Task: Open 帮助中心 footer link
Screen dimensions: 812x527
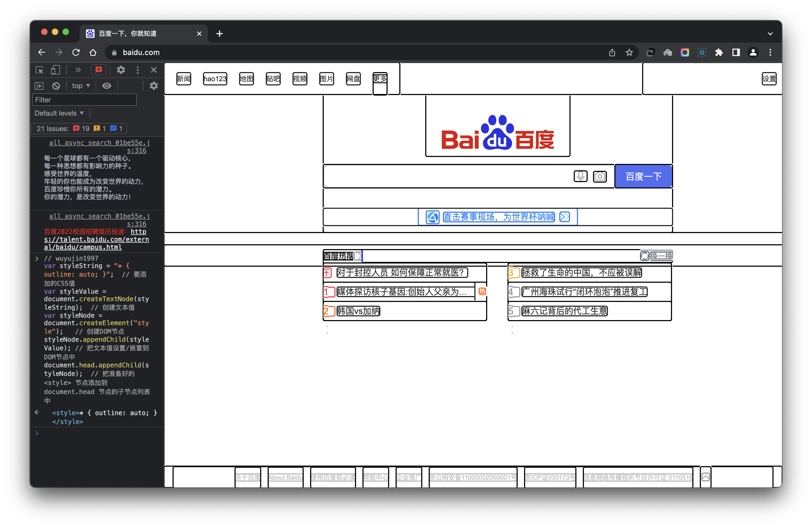Action: (376, 477)
